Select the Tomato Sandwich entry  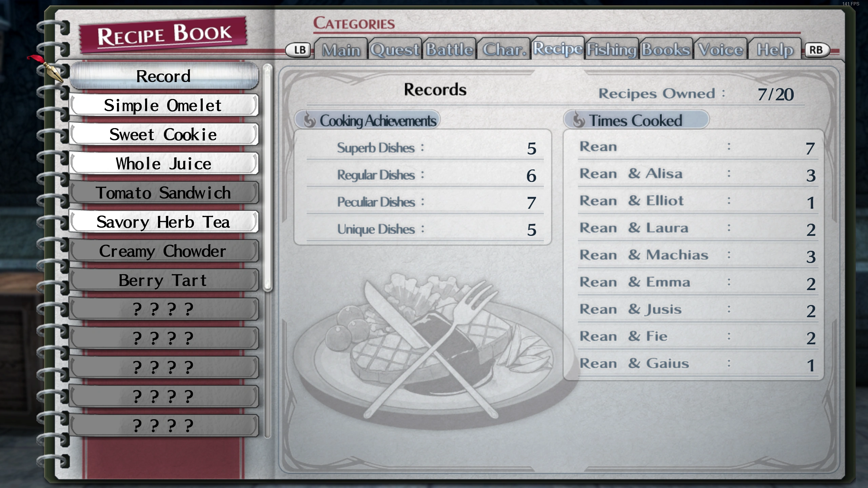pos(163,193)
